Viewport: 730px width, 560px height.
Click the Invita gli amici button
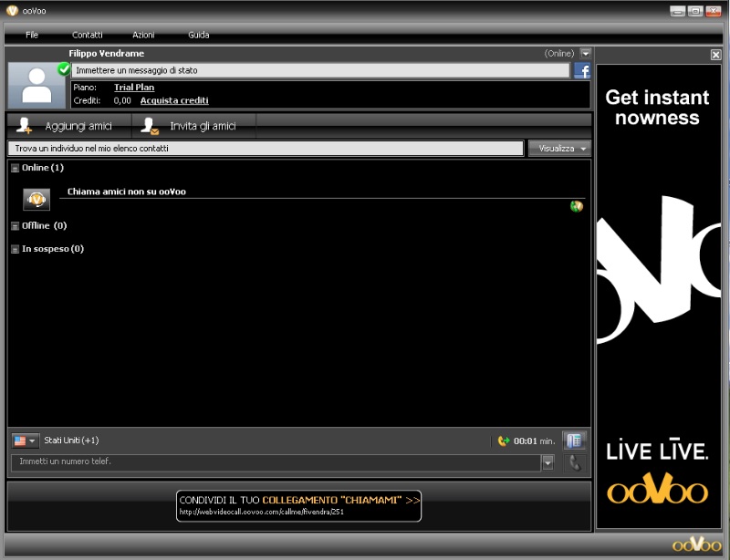[193, 126]
